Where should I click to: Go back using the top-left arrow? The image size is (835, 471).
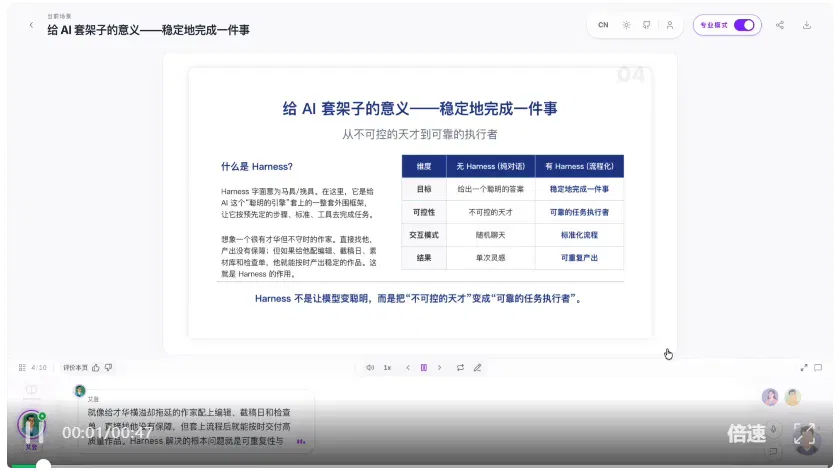31,25
